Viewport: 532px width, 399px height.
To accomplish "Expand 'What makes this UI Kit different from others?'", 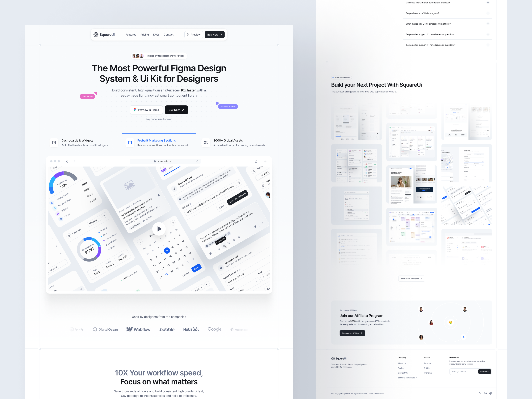I will [488, 24].
